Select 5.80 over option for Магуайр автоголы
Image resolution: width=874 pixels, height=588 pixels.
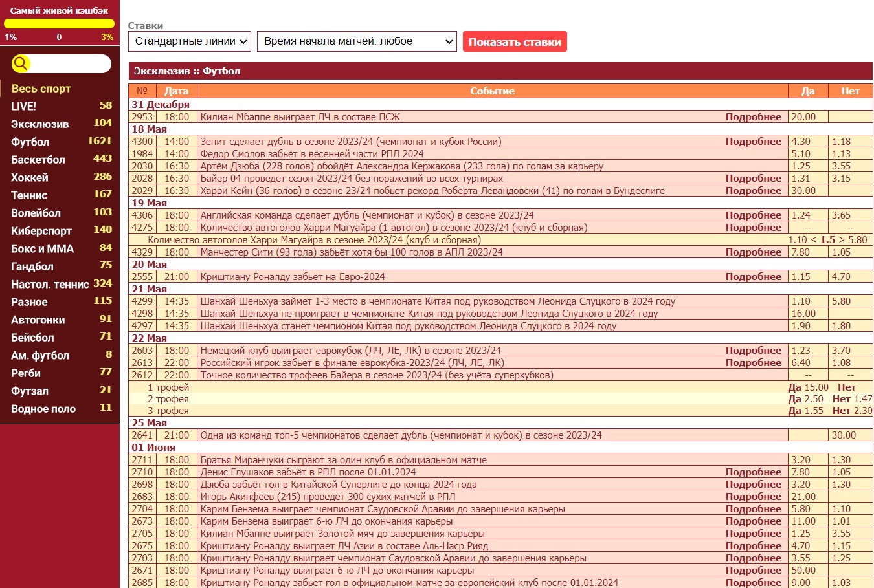point(857,240)
